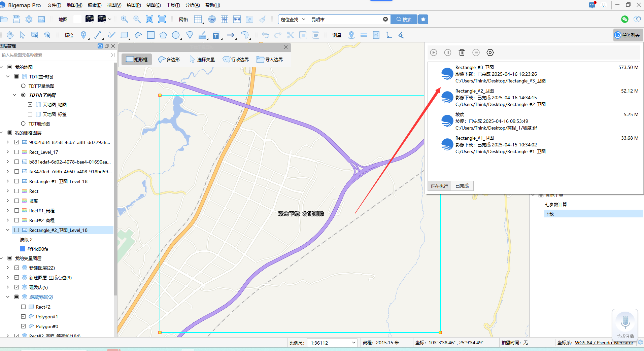The height and width of the screenshot is (351, 644).
Task: Click the #ff4d90fe blue color swatch
Action: (23, 249)
